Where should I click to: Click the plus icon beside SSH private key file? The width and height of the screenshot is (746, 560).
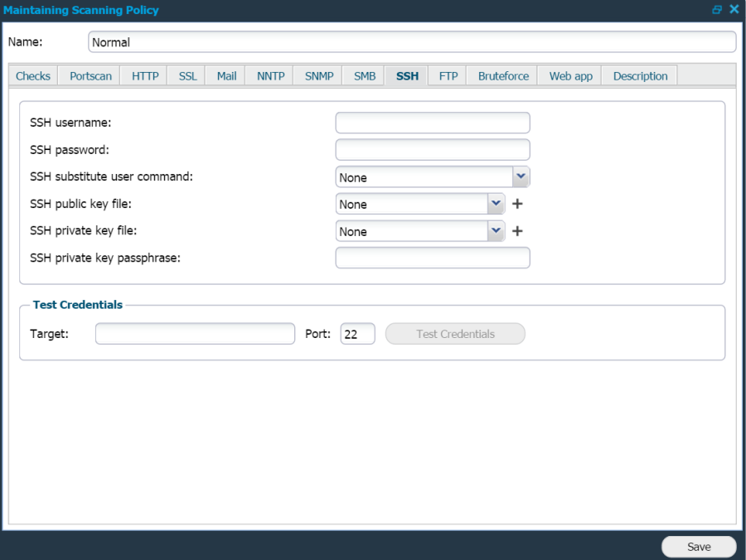[x=516, y=231]
